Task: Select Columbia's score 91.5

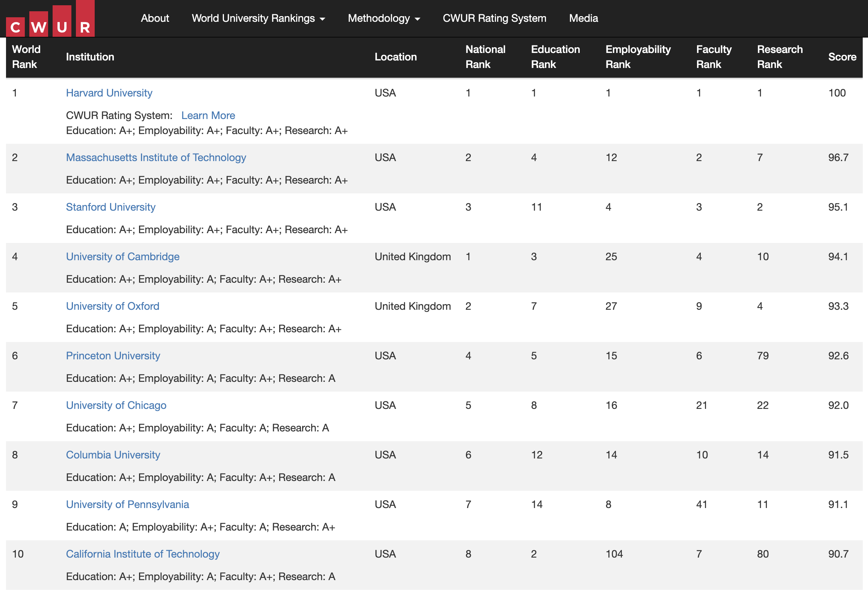Action: [838, 455]
